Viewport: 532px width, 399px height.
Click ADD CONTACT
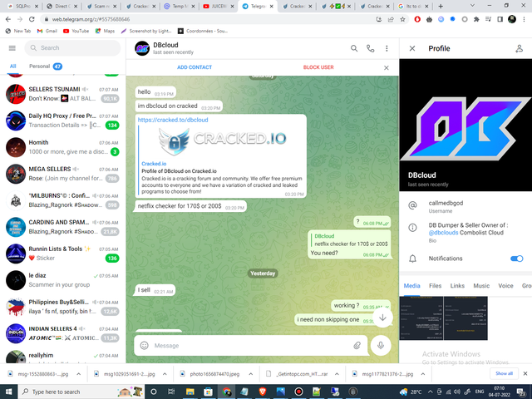coord(195,67)
